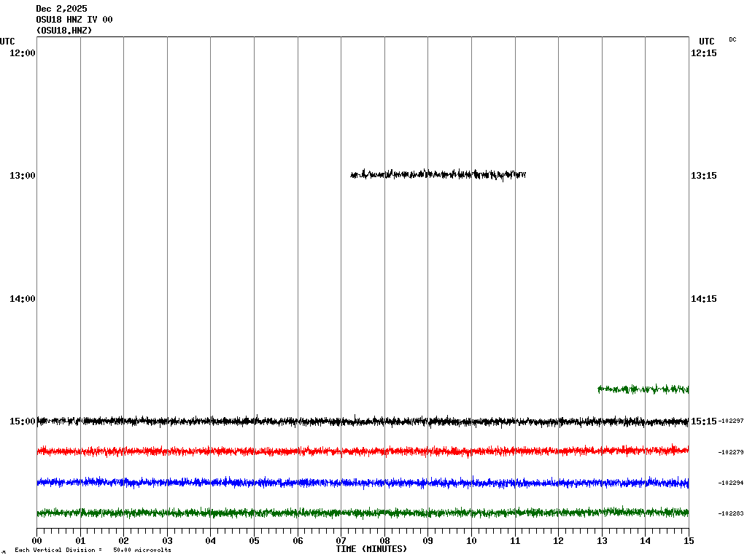This screenshot has height=560, width=747.
Task: Click the -102297 offset value
Action: click(730, 421)
